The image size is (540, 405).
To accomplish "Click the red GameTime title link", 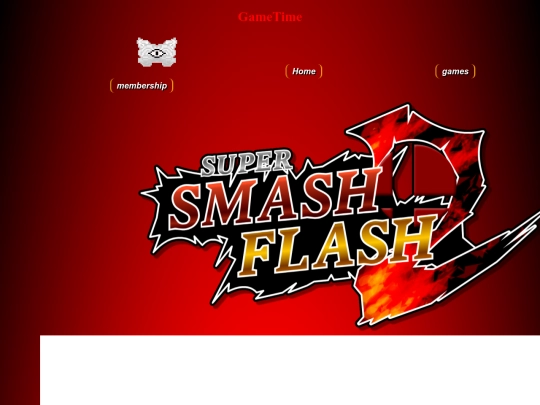I will [x=270, y=17].
